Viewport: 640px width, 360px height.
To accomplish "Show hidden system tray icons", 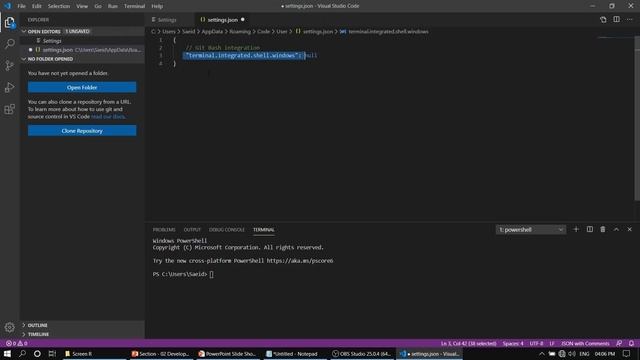I will tap(542, 353).
